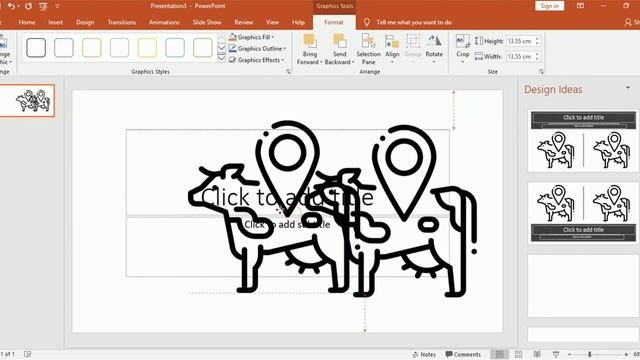Go to the Slide Show tab
This screenshot has height=360, width=640.
click(x=207, y=22)
